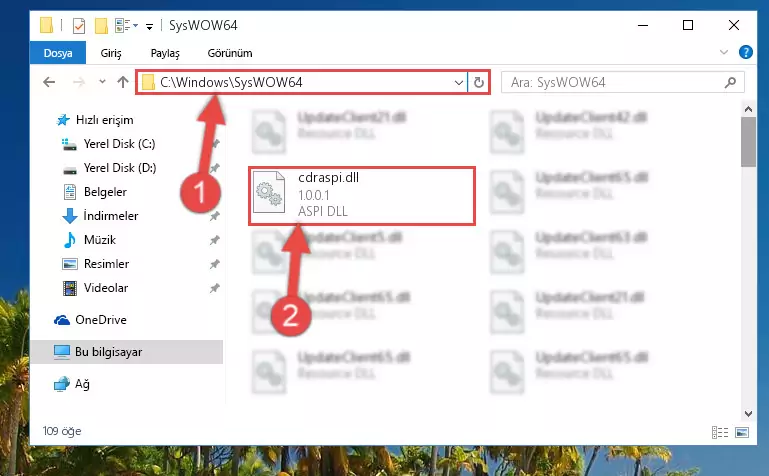Switch to details view in status bar
Viewport: 769px width, 476px height.
click(x=719, y=432)
